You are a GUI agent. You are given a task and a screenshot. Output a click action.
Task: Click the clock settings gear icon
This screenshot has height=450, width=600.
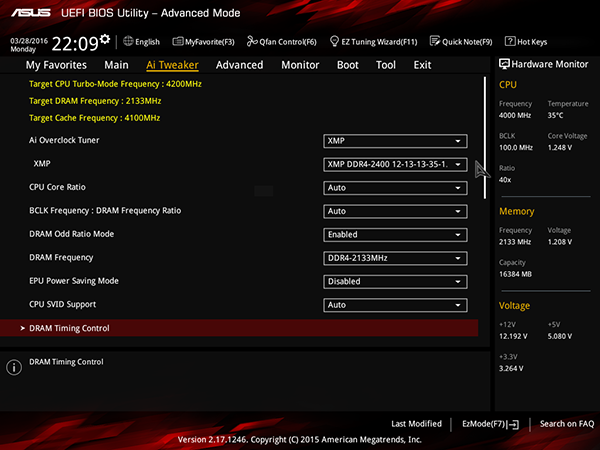click(105, 39)
